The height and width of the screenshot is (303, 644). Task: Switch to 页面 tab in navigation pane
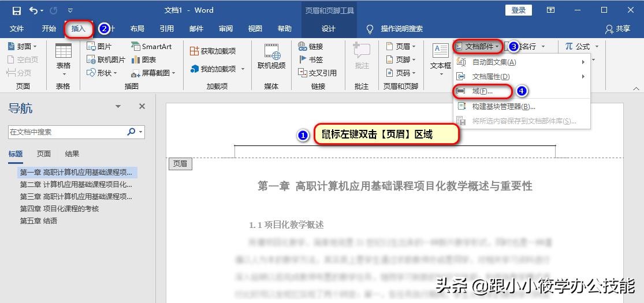44,154
